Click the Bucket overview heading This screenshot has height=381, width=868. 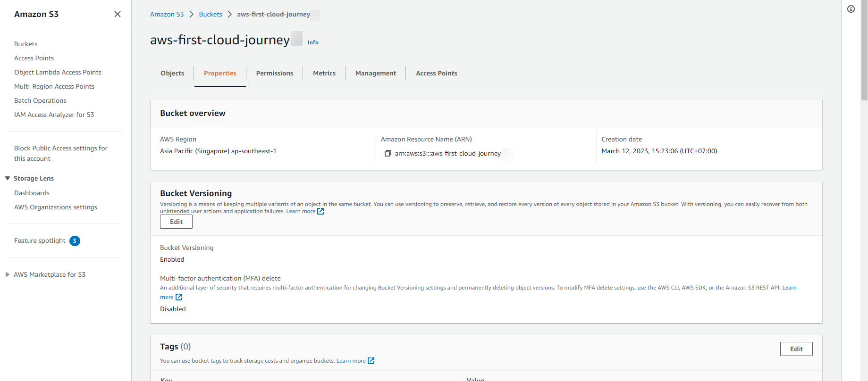tap(193, 113)
